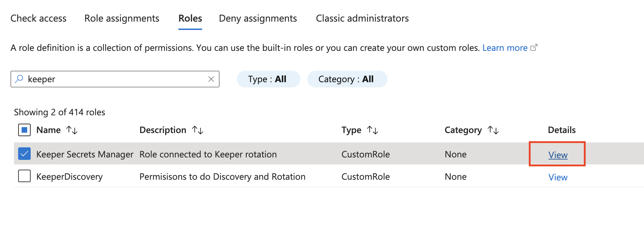Uncheck the Keeper Secrets Manager role
Viewport: 644px width, 225px height.
point(24,154)
